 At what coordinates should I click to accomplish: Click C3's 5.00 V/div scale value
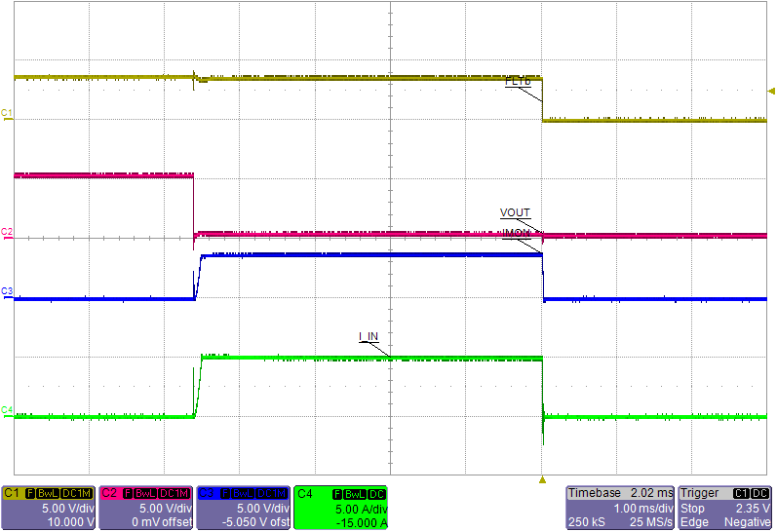click(x=262, y=509)
